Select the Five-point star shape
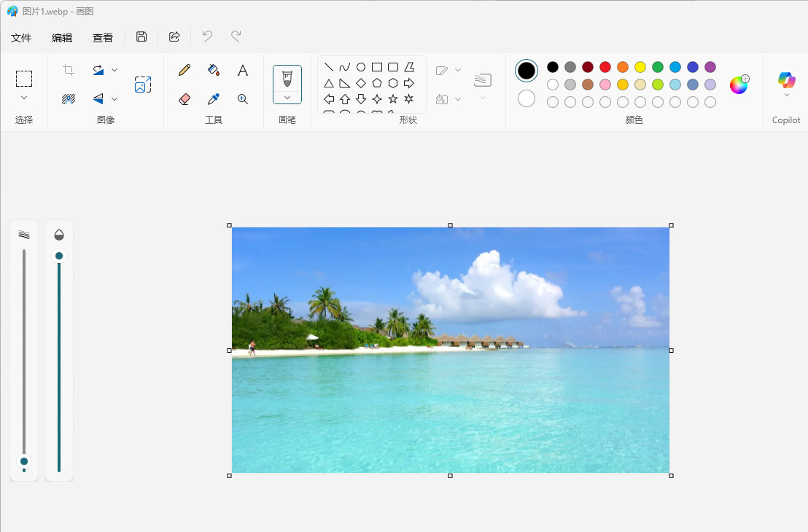This screenshot has height=532, width=808. 392,99
